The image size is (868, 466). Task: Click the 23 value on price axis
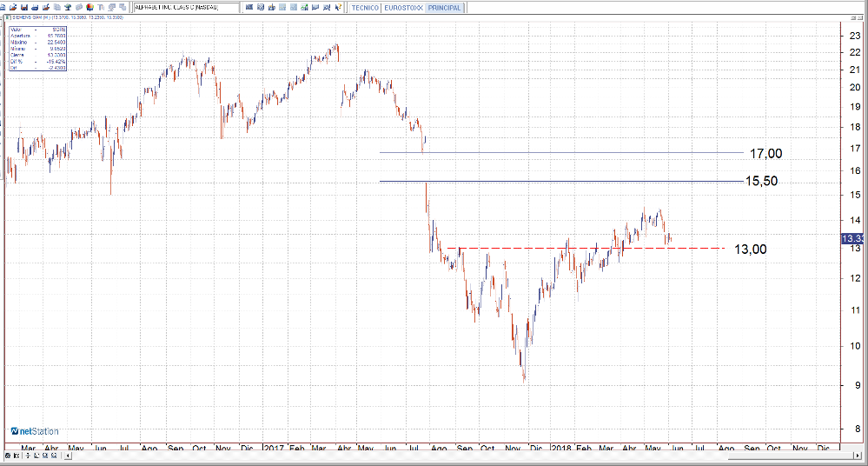coord(855,36)
